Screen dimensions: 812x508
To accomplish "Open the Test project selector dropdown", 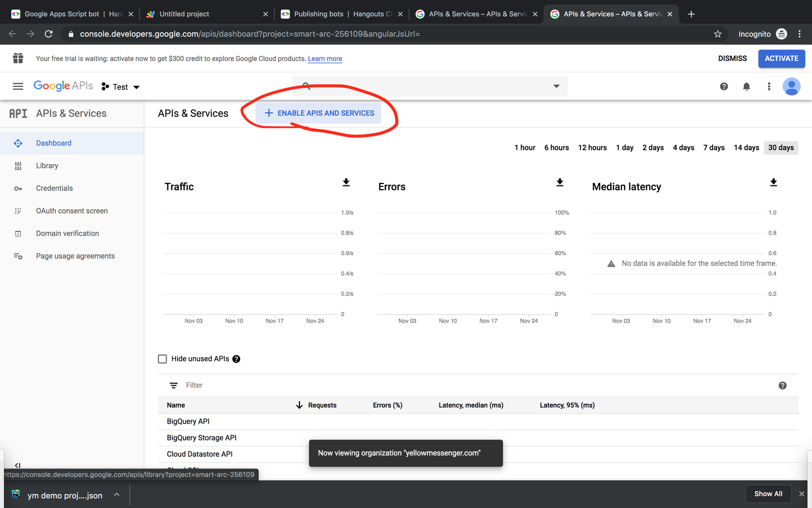I will pos(121,87).
